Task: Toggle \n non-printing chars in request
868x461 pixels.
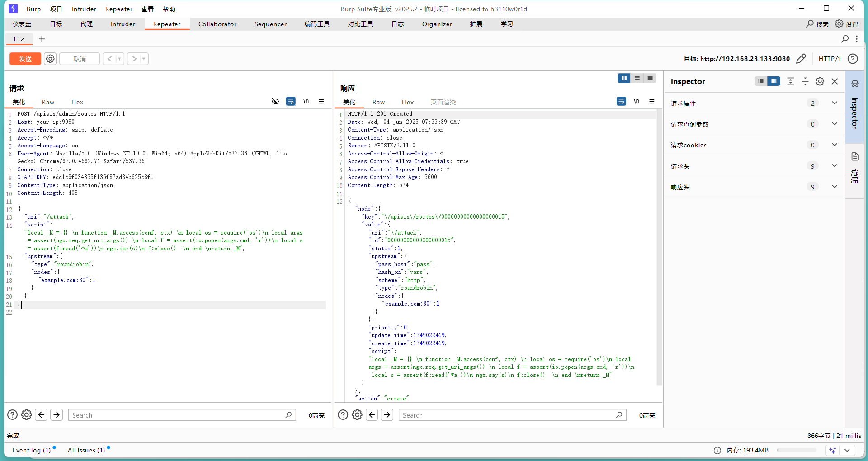Action: [x=306, y=101]
